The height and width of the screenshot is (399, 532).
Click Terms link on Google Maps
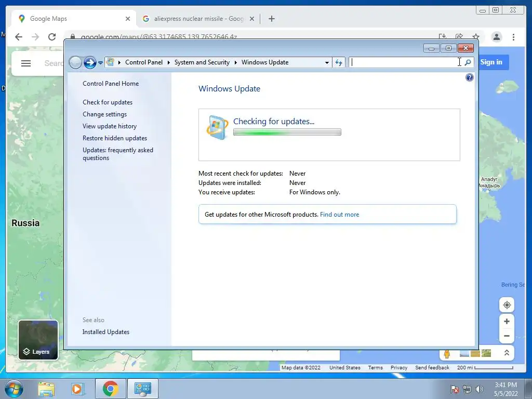375,367
